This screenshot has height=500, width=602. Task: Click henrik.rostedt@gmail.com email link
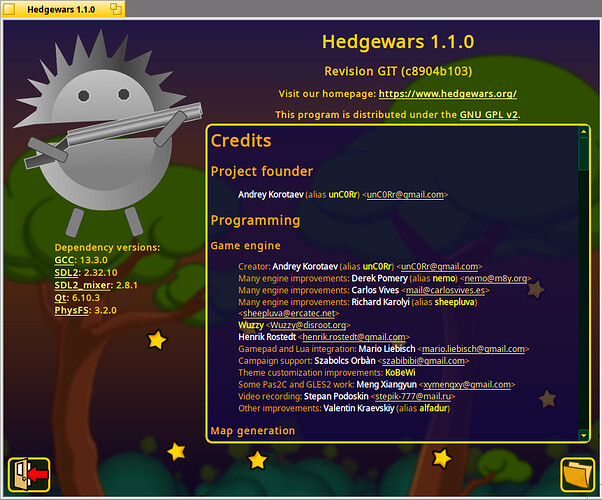coord(354,337)
